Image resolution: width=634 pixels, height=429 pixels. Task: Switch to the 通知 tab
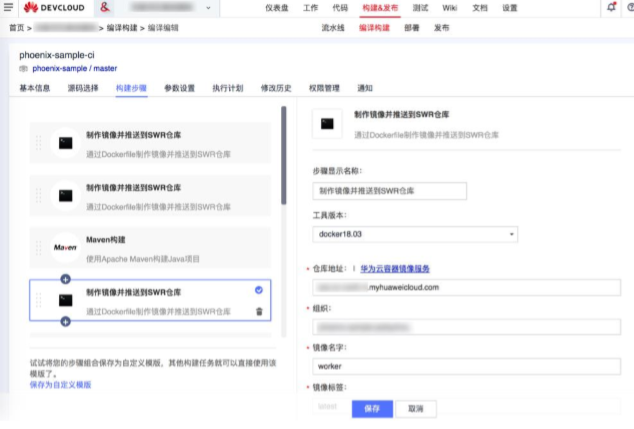coord(365,88)
